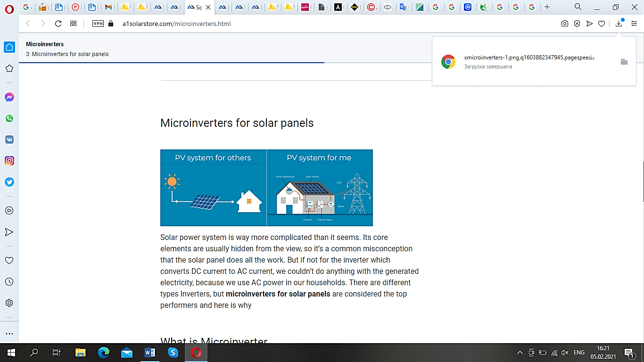The image size is (644, 362).
Task: Take a snapshot with the camera icon
Action: coord(564,24)
